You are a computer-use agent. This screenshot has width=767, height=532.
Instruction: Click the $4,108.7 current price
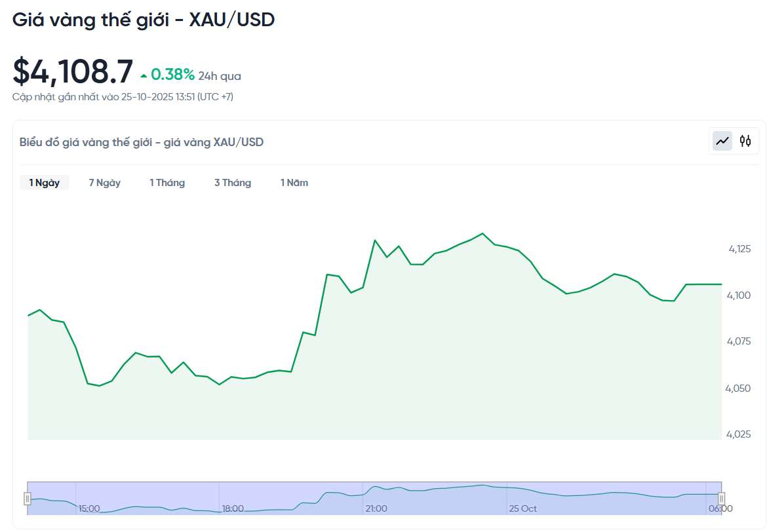point(73,71)
